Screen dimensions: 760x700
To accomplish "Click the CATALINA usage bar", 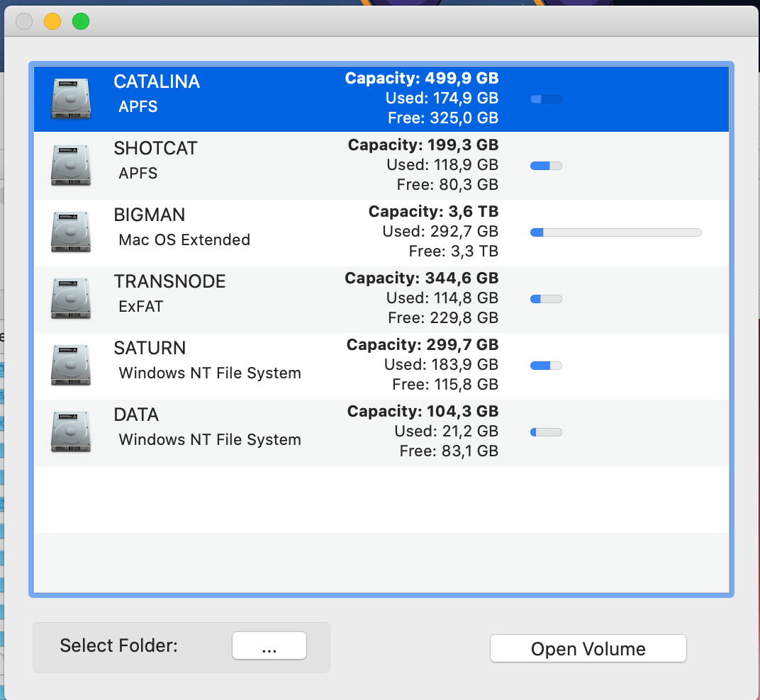I will point(546,99).
